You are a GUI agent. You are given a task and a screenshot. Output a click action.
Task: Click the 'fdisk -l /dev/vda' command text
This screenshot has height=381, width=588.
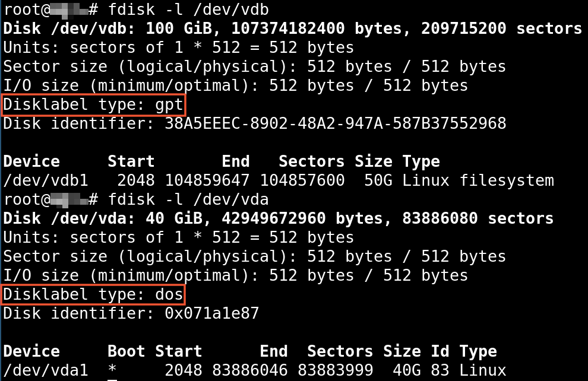pyautogui.click(x=188, y=199)
